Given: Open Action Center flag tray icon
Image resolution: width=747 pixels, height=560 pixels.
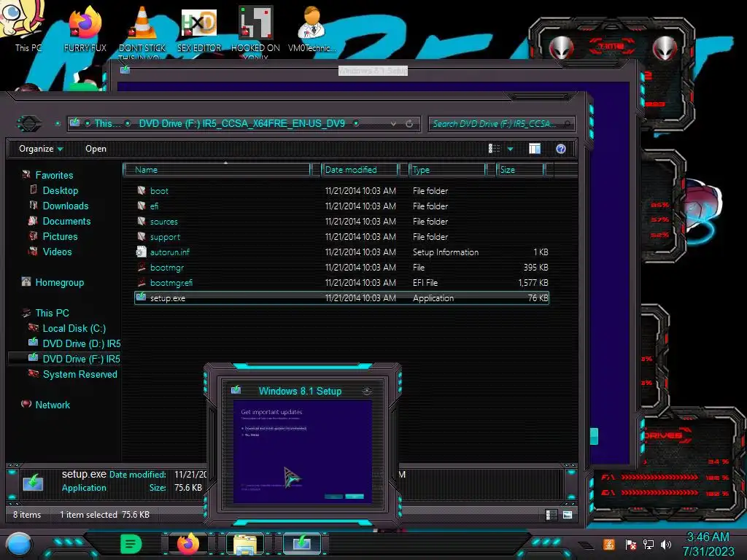Looking at the screenshot, I should click(631, 545).
